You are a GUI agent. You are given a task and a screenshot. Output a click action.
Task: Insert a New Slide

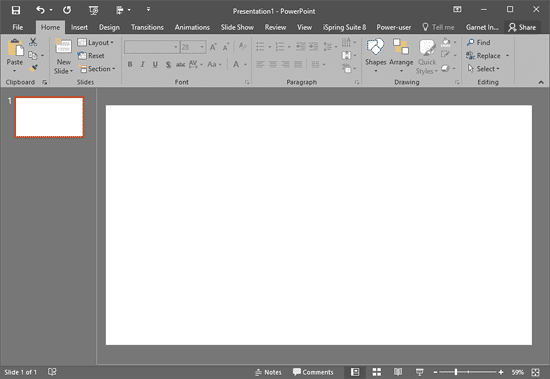pos(63,56)
